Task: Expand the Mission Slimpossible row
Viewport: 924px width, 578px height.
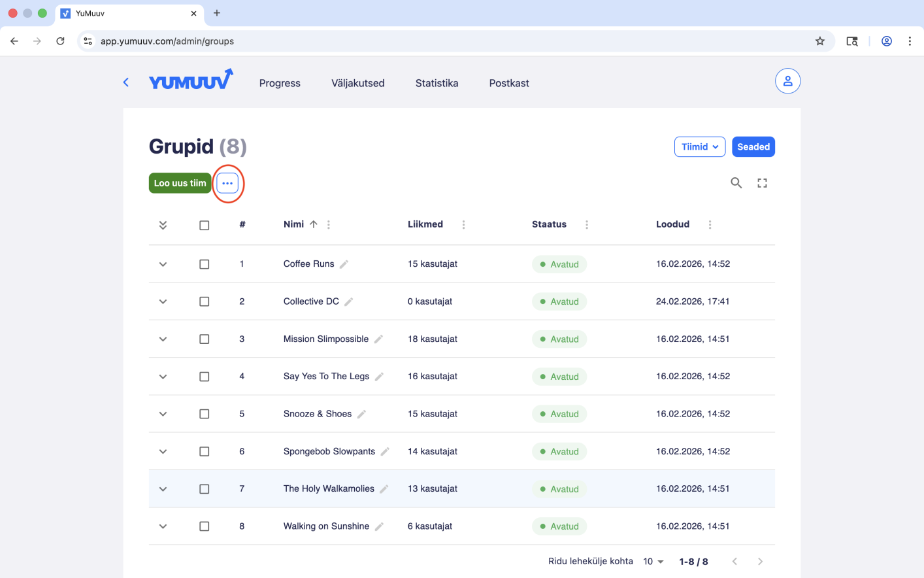Action: coord(163,339)
